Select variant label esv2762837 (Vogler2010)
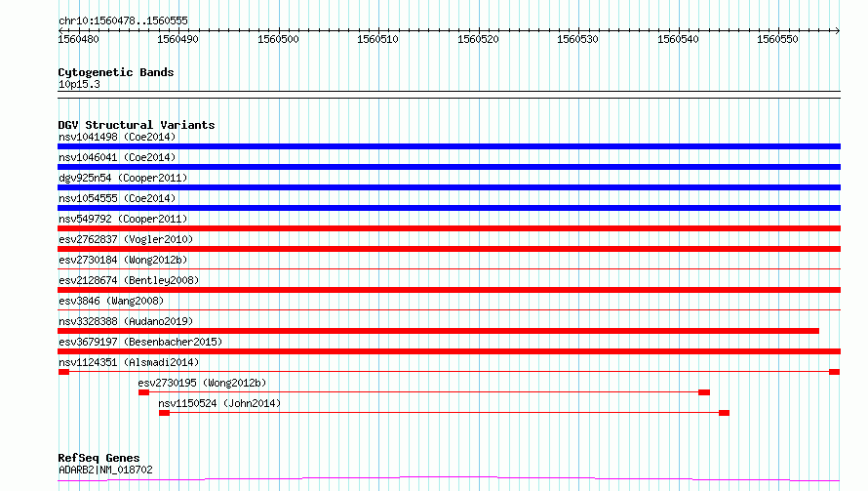868x491 pixels. point(126,239)
